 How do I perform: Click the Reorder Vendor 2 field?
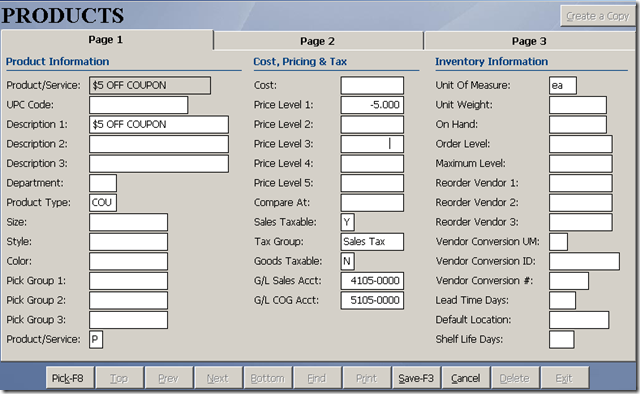581,203
